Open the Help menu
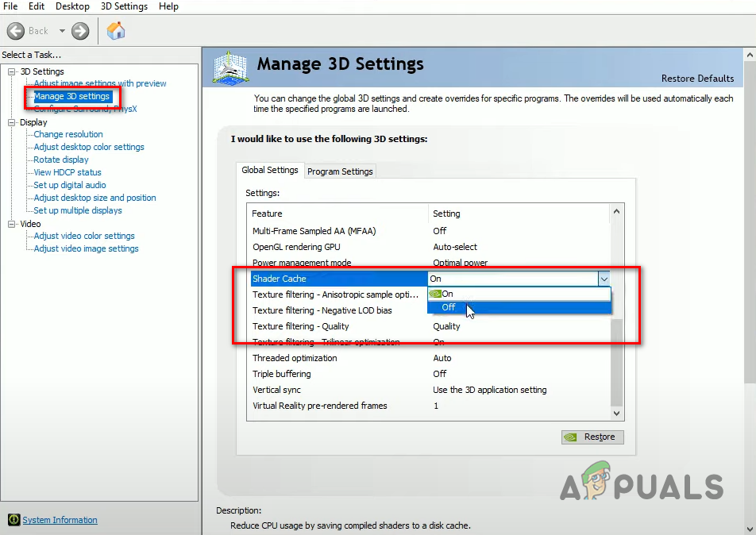The image size is (756, 535). (168, 6)
